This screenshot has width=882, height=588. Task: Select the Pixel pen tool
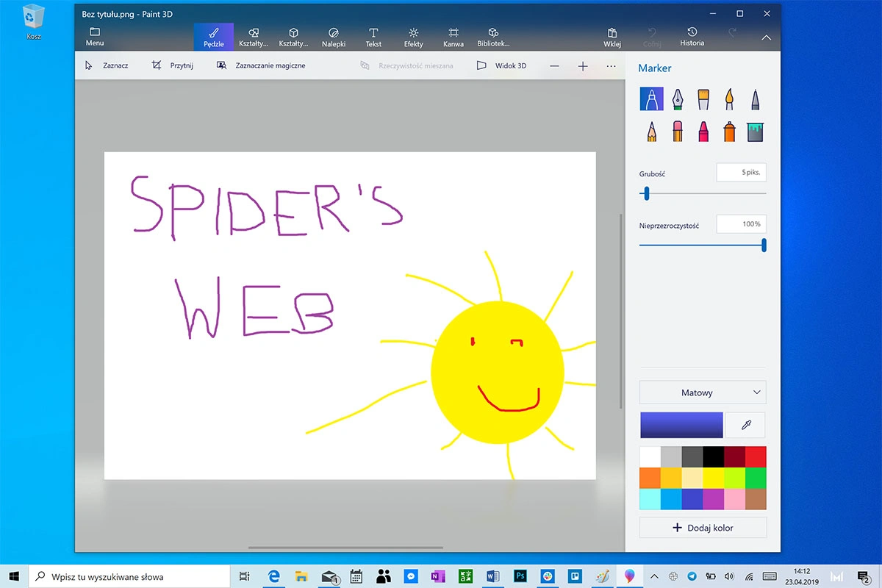pos(755,99)
